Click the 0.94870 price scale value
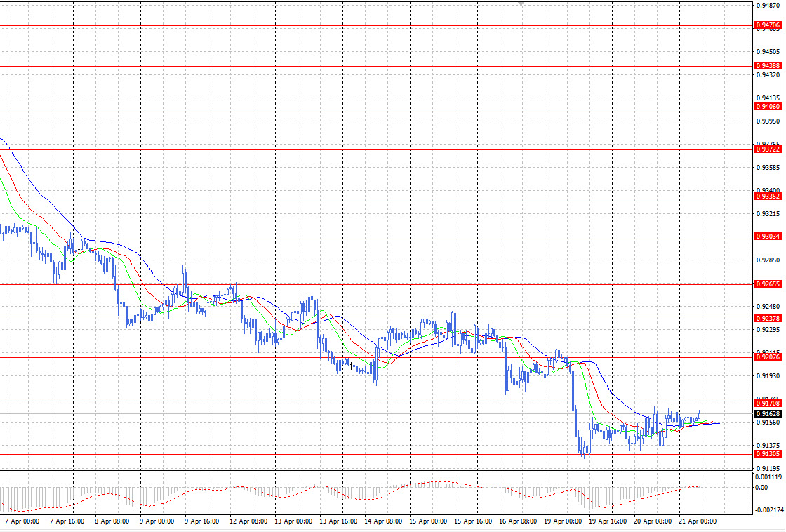The height and width of the screenshot is (532, 786). [768, 6]
